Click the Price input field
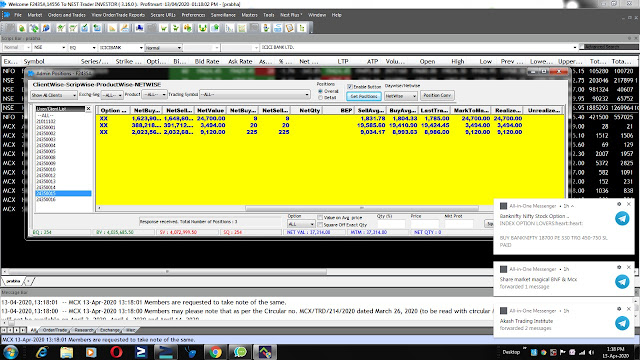Image resolution: width=640 pixels, height=360 pixels. coord(425,224)
